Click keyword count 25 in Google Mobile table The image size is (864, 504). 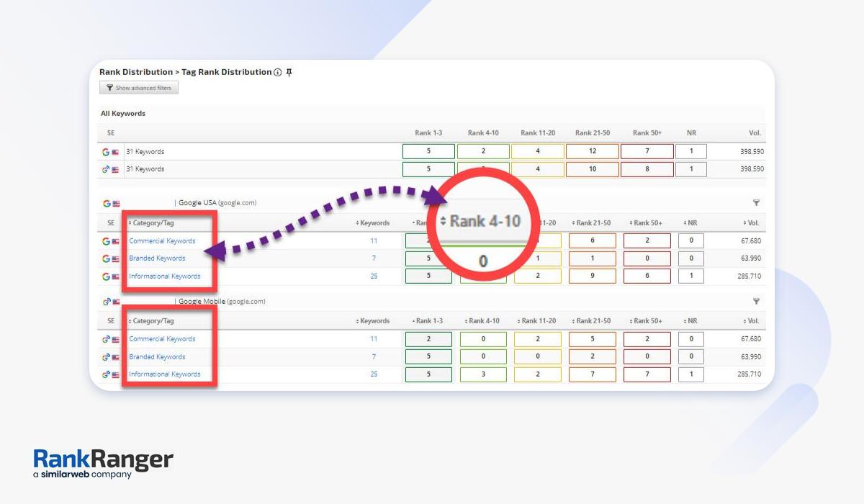point(374,374)
